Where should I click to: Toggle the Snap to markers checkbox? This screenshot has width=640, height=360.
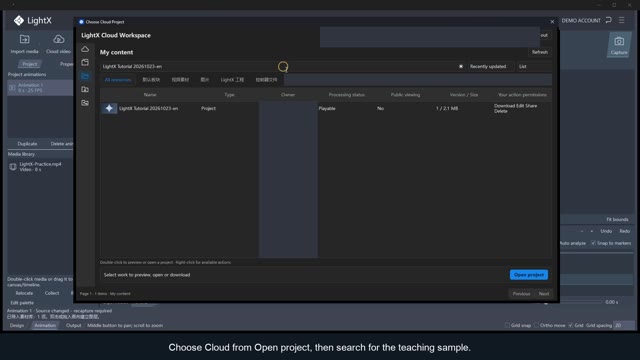click(593, 243)
